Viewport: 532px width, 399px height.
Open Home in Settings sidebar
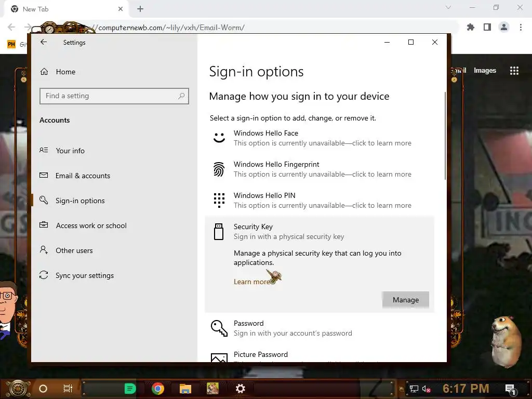tap(65, 72)
